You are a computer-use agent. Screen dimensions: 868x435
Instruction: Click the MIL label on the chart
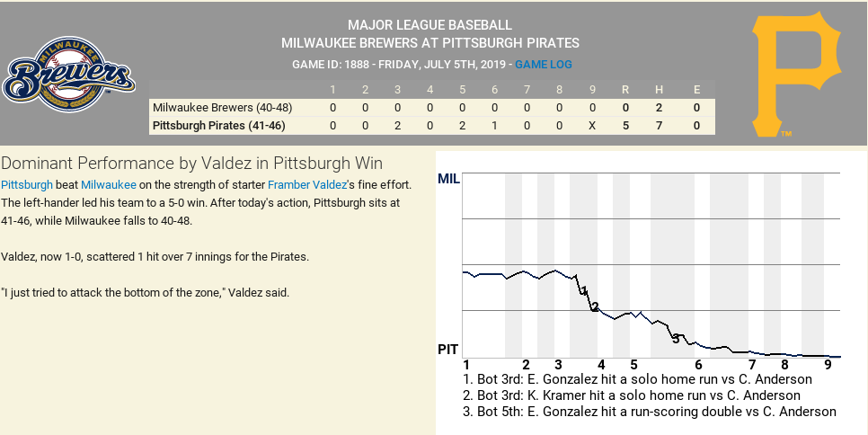tap(448, 179)
